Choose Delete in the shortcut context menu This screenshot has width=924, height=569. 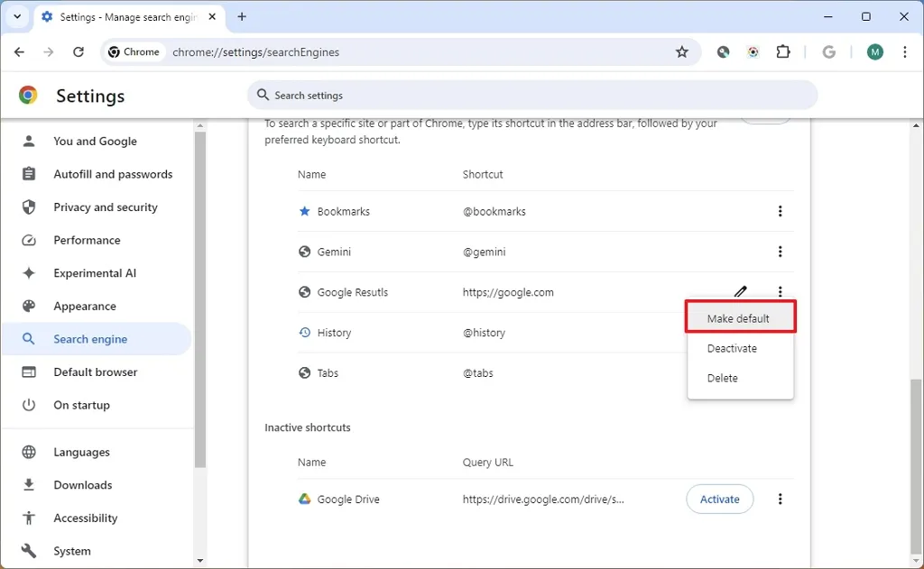(x=722, y=378)
